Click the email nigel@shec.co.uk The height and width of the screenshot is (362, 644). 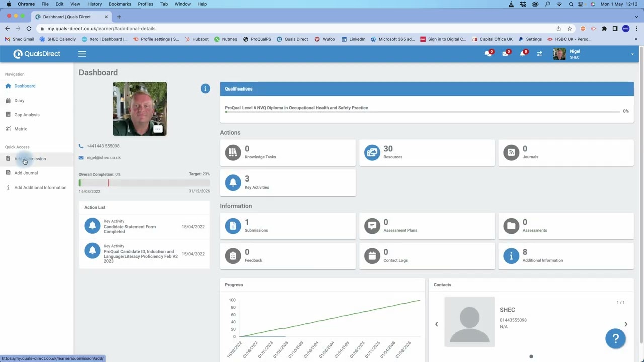(x=103, y=158)
